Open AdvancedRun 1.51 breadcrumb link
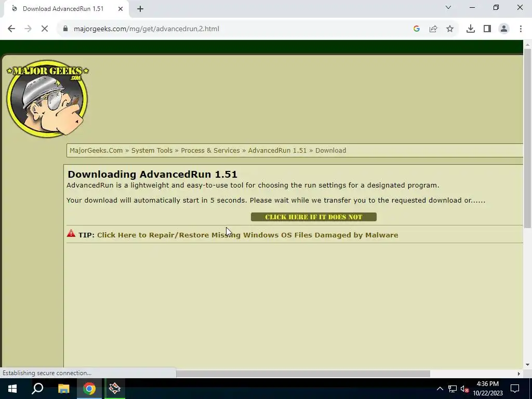The height and width of the screenshot is (399, 532). coord(277,150)
